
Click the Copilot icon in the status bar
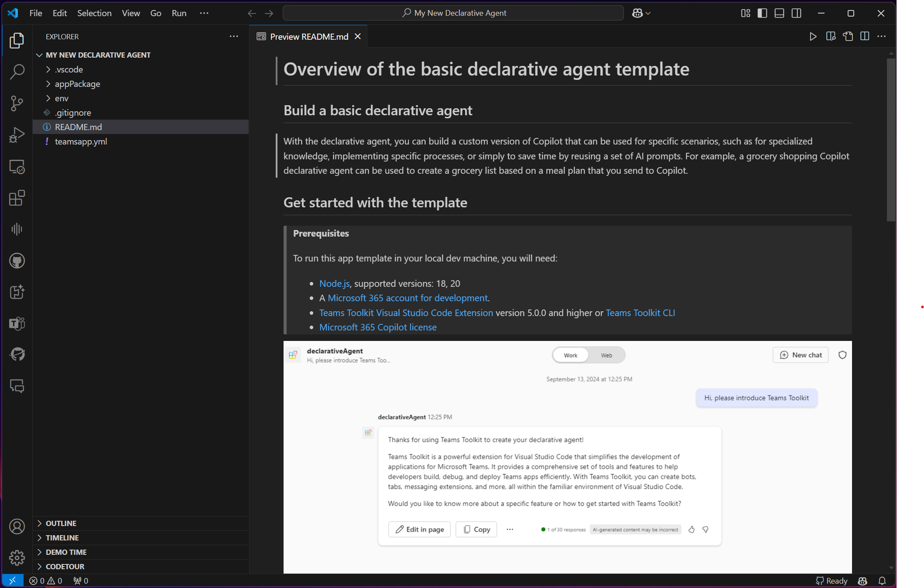point(862,581)
